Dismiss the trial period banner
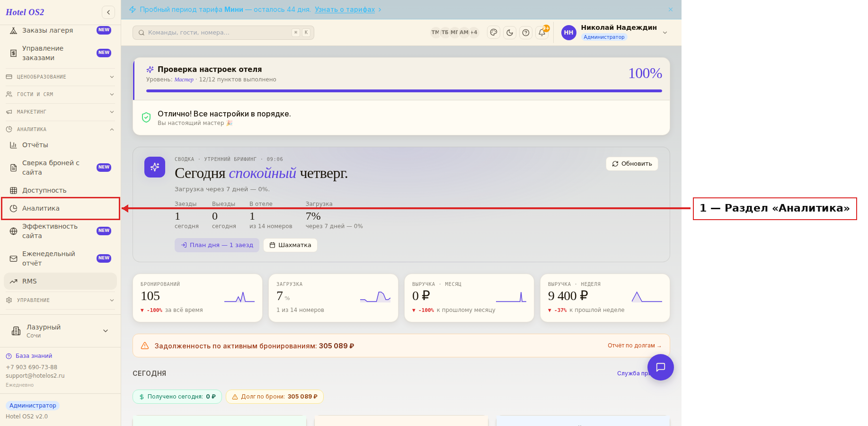Screen dimensions: 868x426 (x=671, y=9)
